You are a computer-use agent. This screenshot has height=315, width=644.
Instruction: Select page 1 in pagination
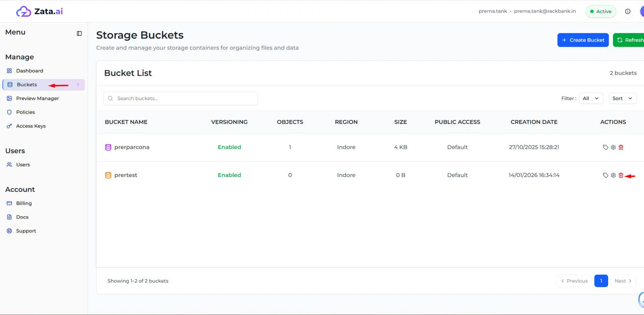[x=601, y=281]
